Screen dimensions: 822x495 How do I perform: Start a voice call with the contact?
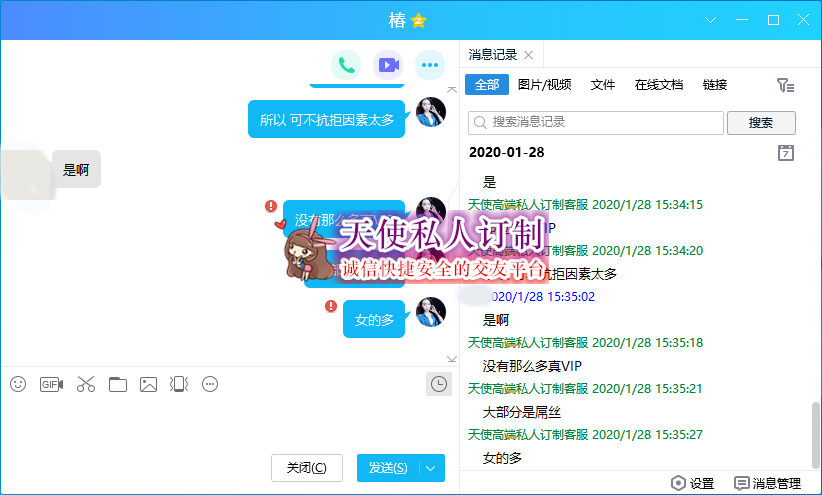coord(346,66)
